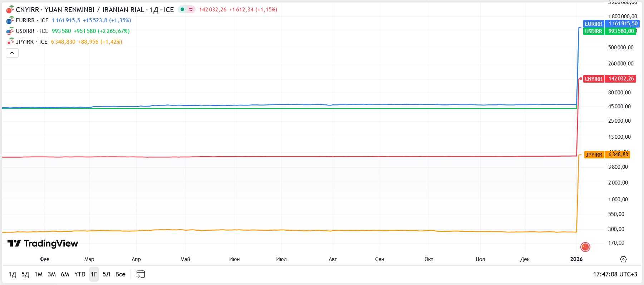The width and height of the screenshot is (644, 285).
Task: Open chart settings hexagon icon
Action: coord(623,259)
